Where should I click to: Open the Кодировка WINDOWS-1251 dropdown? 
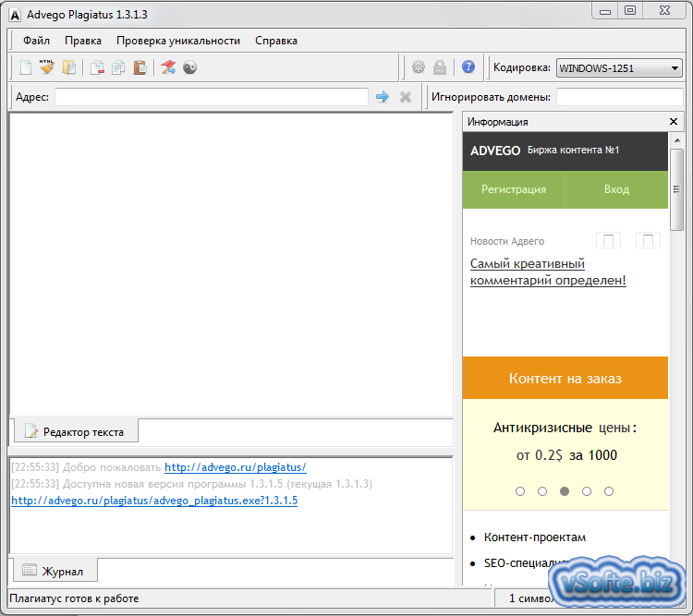pyautogui.click(x=619, y=68)
